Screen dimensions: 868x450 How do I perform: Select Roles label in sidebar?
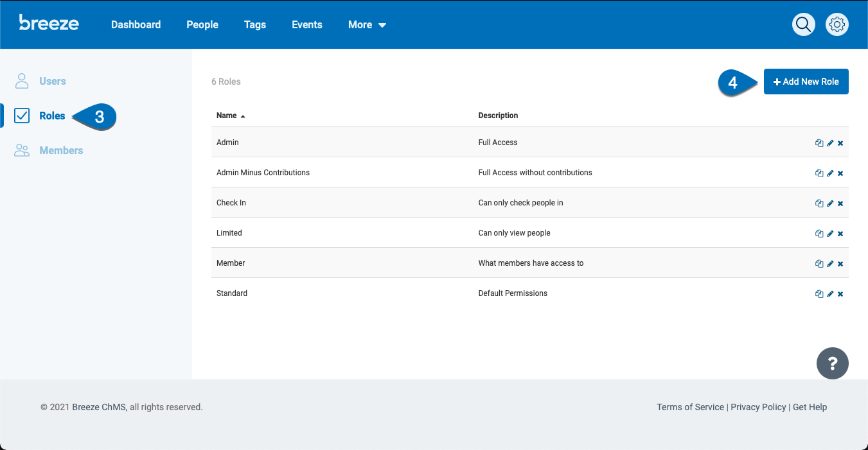click(52, 116)
